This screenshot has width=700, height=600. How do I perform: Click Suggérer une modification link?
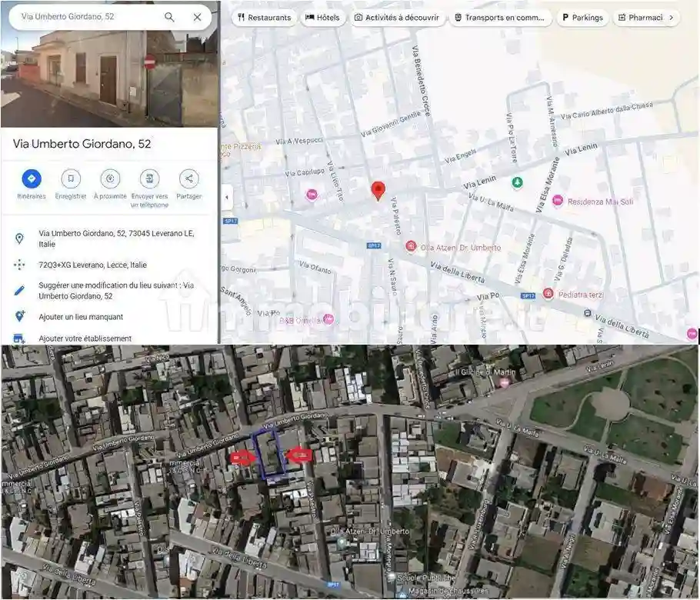coord(115,290)
